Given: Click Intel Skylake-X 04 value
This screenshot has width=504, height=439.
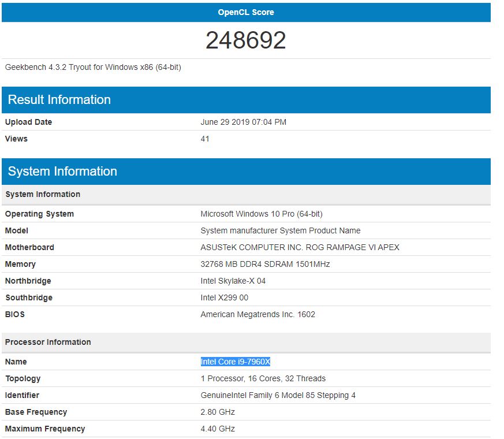Looking at the screenshot, I should tap(233, 281).
